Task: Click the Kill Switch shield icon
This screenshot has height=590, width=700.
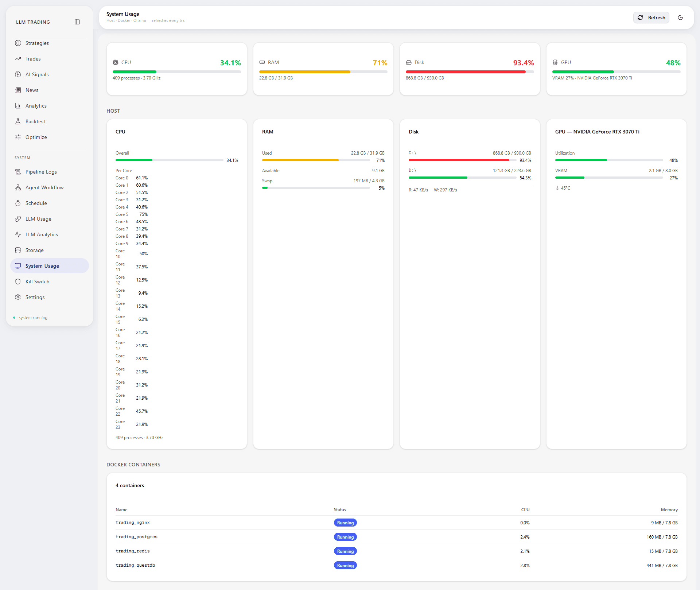Action: (x=18, y=282)
